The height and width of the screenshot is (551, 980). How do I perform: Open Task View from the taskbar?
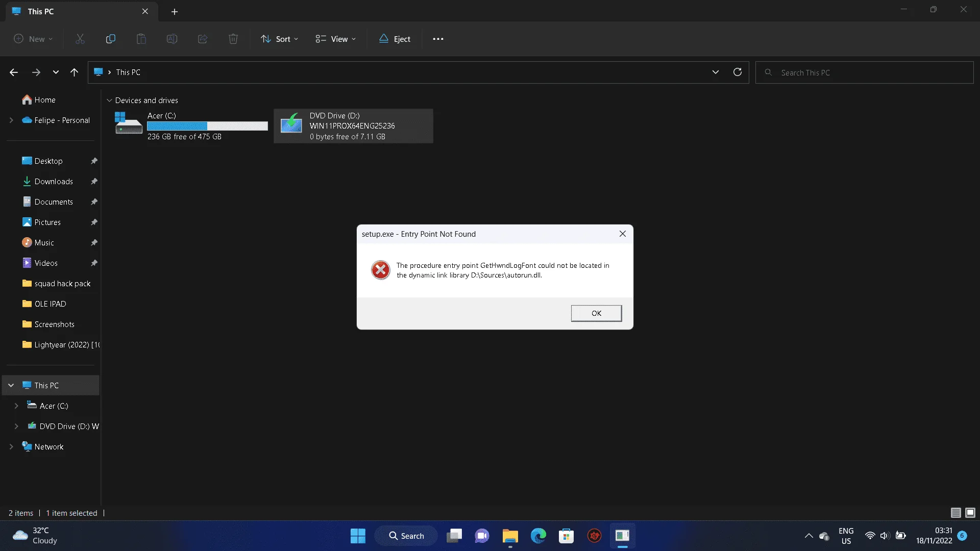coord(454,536)
